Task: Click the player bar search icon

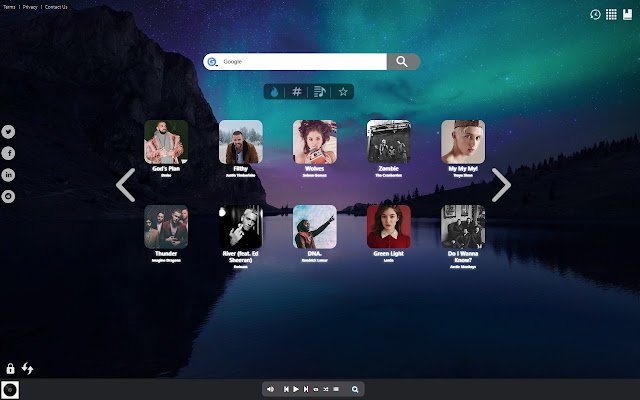Action: coord(355,389)
